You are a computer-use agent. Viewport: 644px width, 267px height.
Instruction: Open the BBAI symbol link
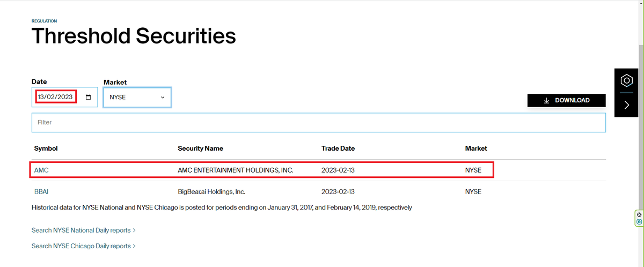pos(41,191)
